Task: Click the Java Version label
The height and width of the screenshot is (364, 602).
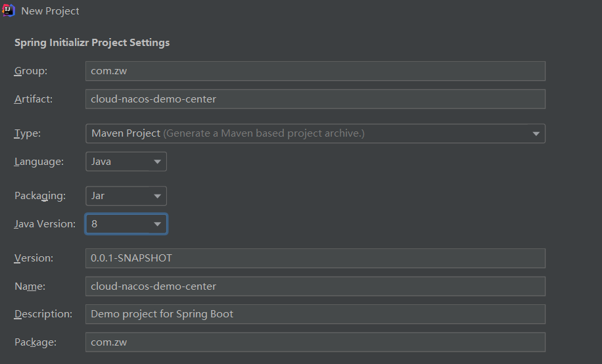Action: (x=45, y=224)
